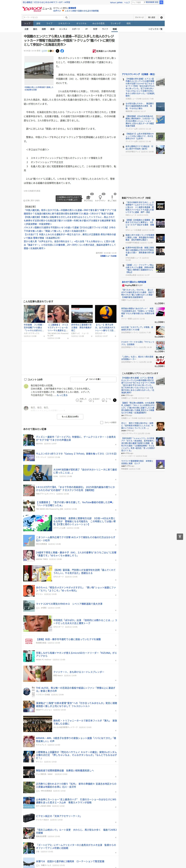Screen dimensions: 186x868
Task: Click the コメントを書く button
Action: pos(93,379)
